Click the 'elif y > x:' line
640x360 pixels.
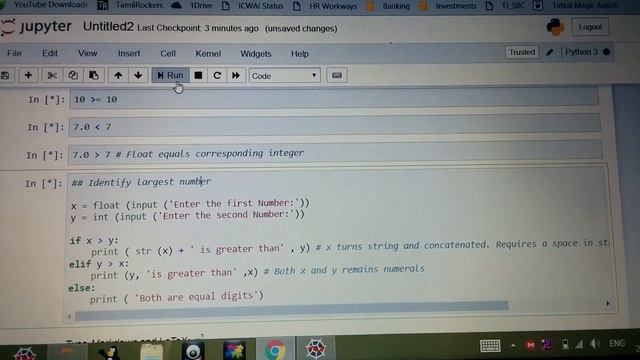pos(99,264)
